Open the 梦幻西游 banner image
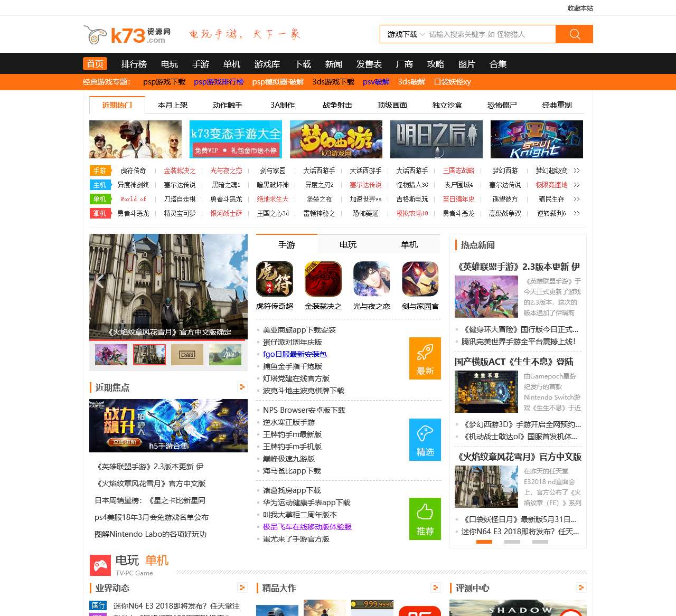The image size is (676, 616). [336, 139]
